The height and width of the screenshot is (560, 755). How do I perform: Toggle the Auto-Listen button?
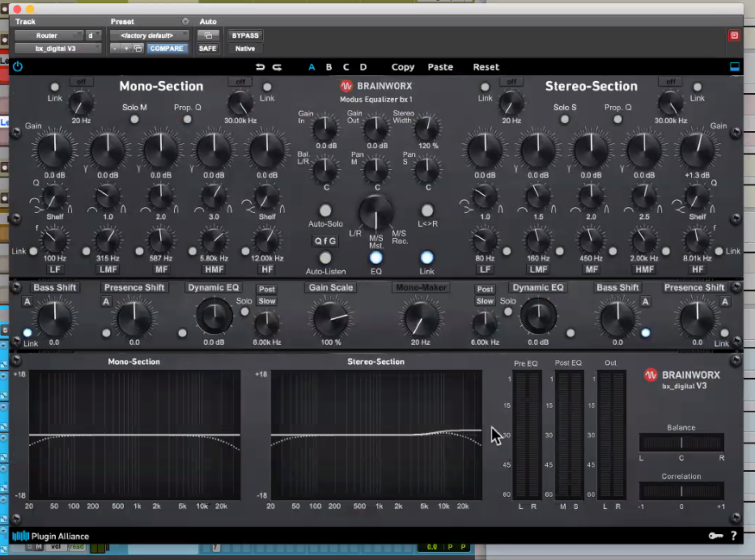(x=325, y=257)
